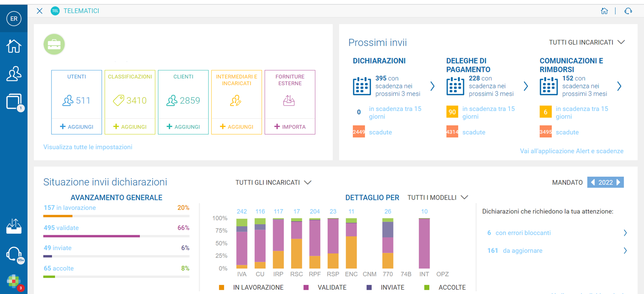Image resolution: width=644 pixels, height=294 pixels.
Task: Go to next Mandato year after 2022
Action: (x=619, y=182)
